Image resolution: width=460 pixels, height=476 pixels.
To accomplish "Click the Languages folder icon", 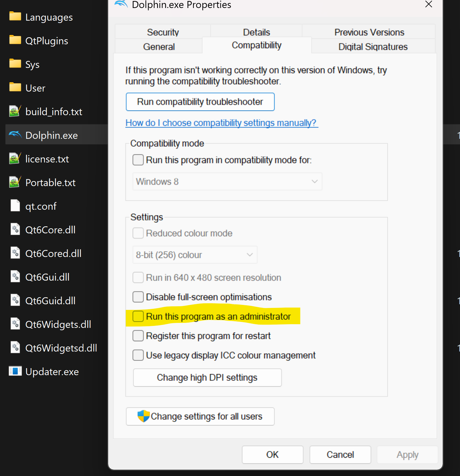I will [x=15, y=16].
